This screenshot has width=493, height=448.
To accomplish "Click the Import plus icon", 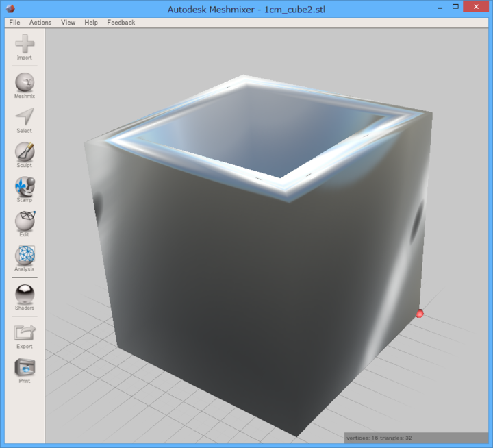I will click(25, 44).
